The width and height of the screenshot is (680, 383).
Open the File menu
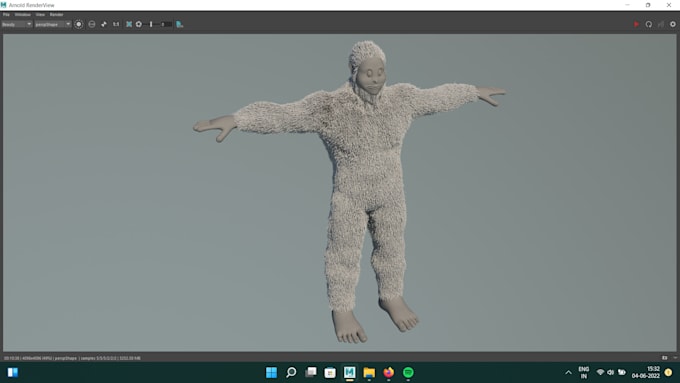[6, 14]
